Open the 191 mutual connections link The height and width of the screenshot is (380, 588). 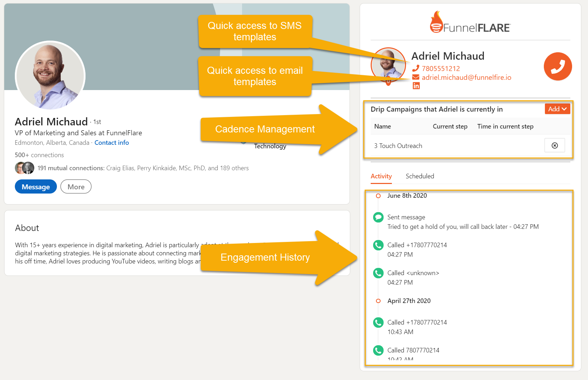pyautogui.click(x=143, y=168)
